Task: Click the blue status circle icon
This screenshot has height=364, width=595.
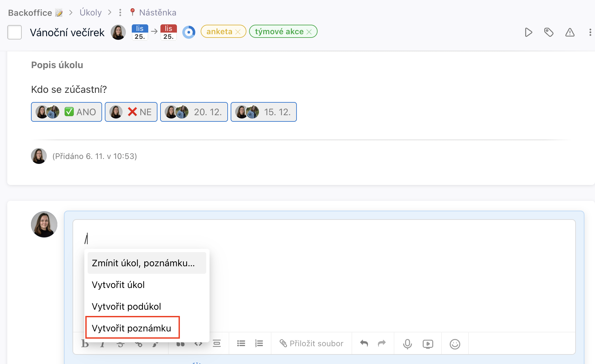Action: pyautogui.click(x=189, y=32)
